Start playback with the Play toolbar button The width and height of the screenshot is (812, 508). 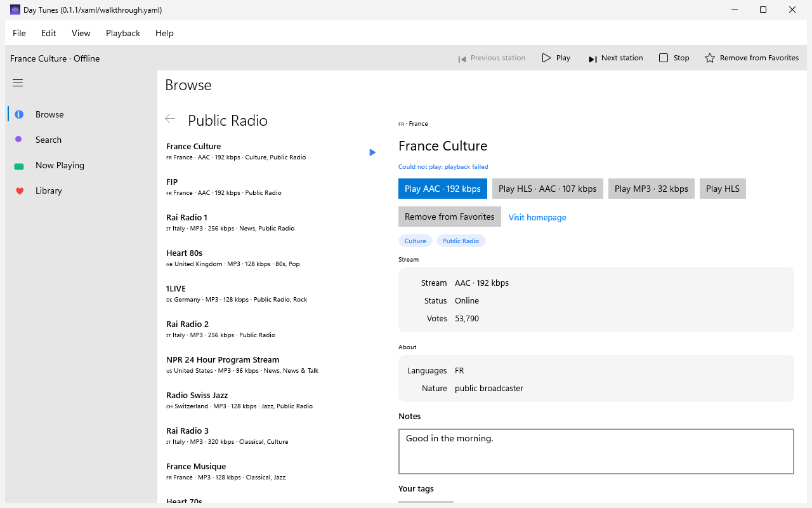(x=556, y=58)
